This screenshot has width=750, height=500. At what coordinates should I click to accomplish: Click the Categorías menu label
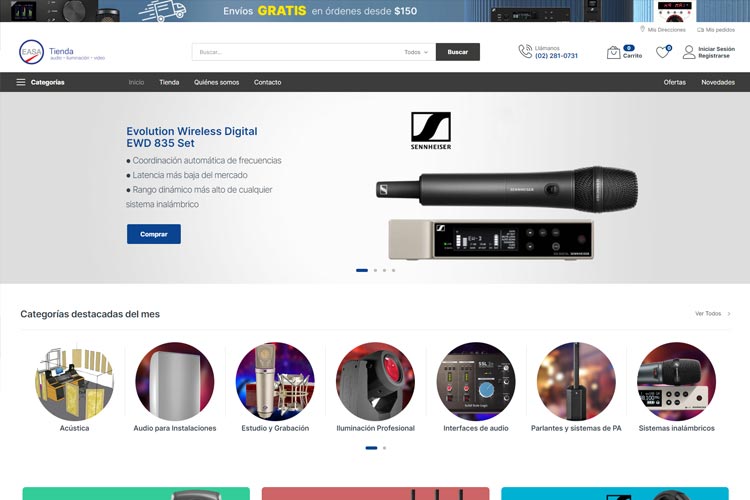[x=47, y=82]
